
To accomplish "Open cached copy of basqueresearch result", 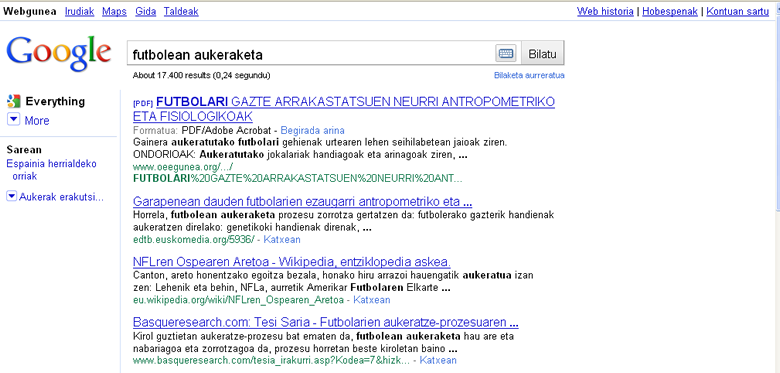I will click(x=438, y=360).
